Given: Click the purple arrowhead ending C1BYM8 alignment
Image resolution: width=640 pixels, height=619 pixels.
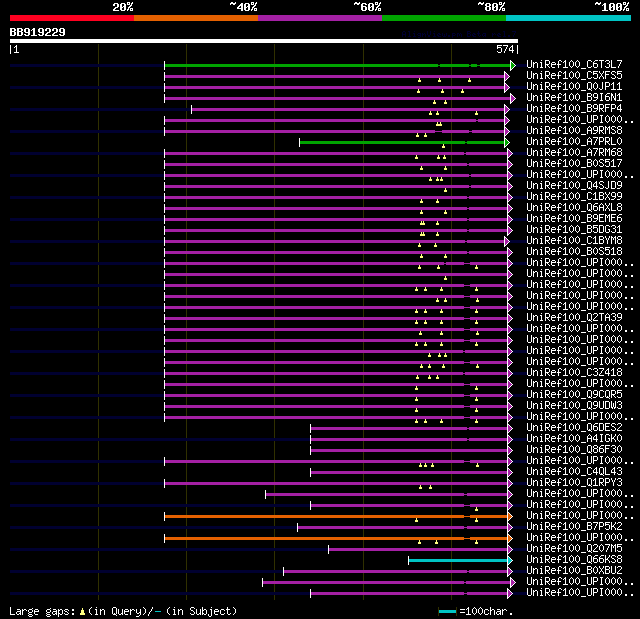Looking at the screenshot, I should (x=507, y=242).
